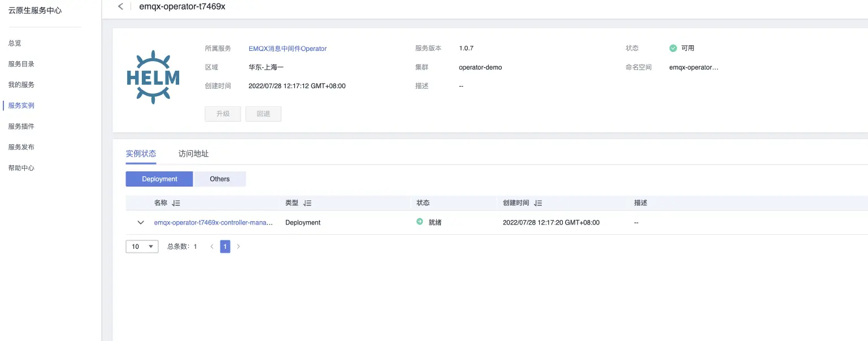The height and width of the screenshot is (341, 868).
Task: Open the page size dropdown showing 10
Action: coord(142,247)
